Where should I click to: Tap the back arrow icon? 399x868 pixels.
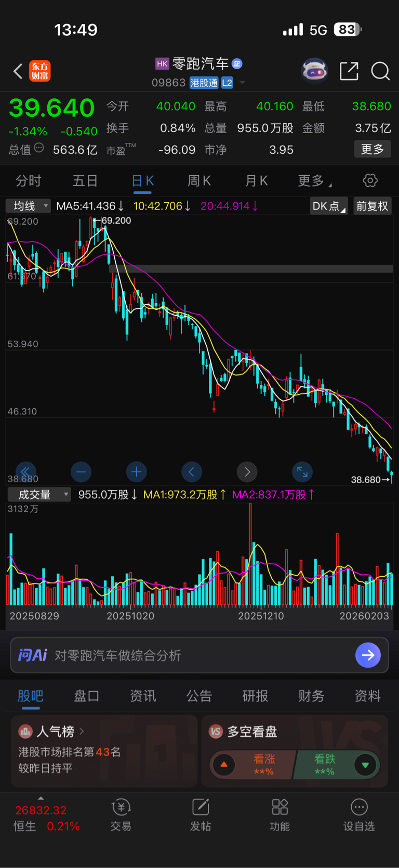[x=18, y=71]
